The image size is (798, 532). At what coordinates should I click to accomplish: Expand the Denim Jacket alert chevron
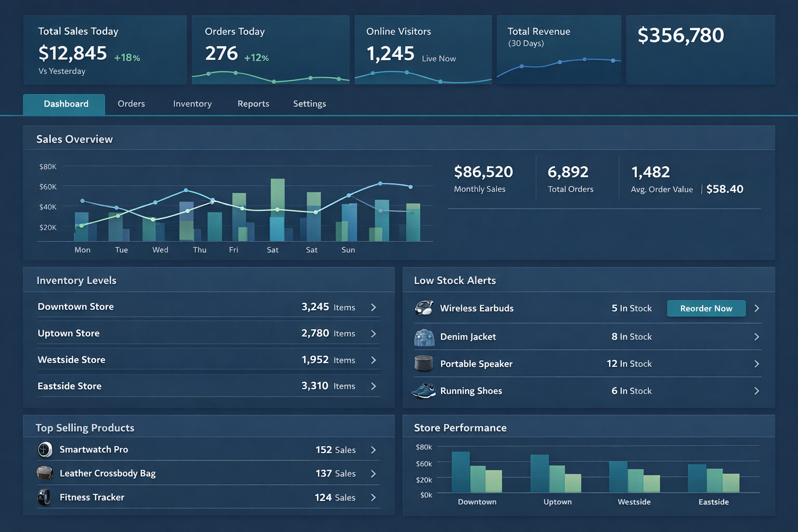[x=756, y=337]
